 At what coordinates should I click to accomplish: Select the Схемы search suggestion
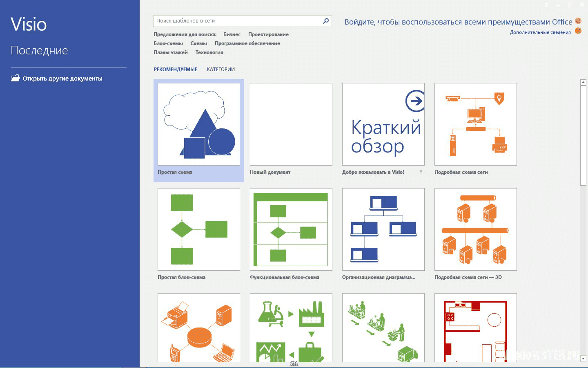tap(199, 43)
